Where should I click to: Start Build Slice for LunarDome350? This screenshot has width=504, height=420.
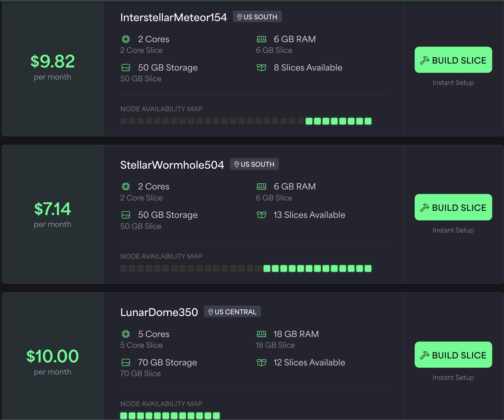click(x=453, y=355)
